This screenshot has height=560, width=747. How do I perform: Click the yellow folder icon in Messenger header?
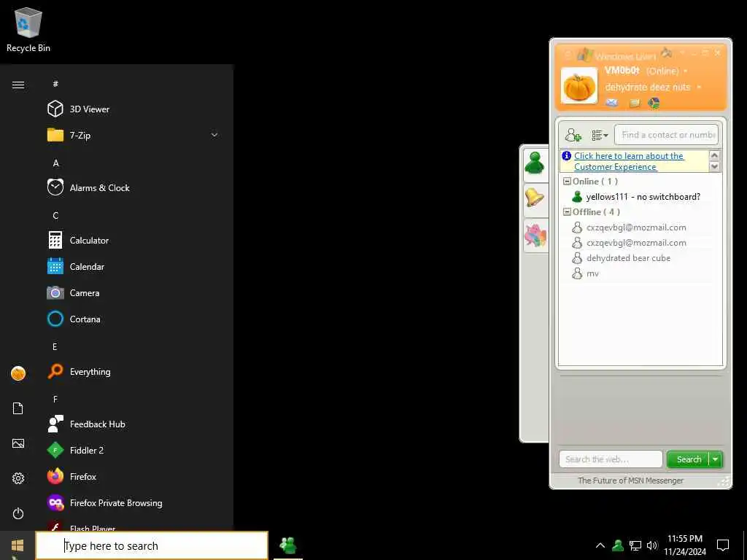coord(635,103)
